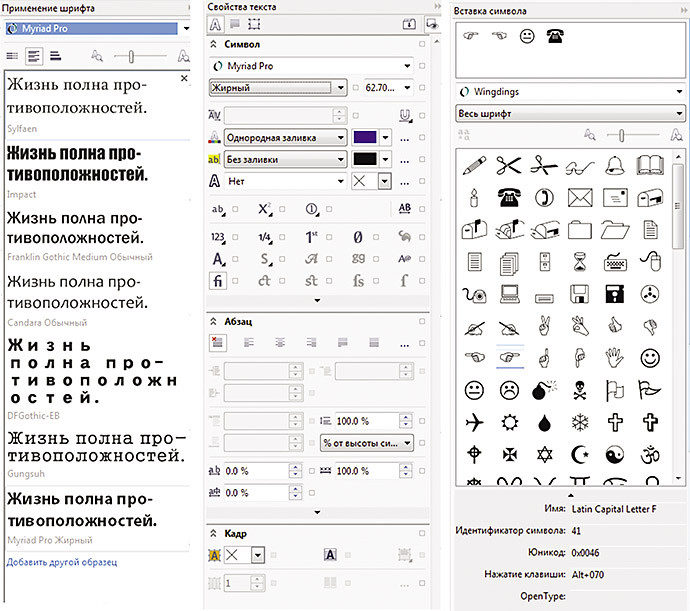Open the purple text fill color swatch
The image size is (690, 611).
[x=366, y=137]
